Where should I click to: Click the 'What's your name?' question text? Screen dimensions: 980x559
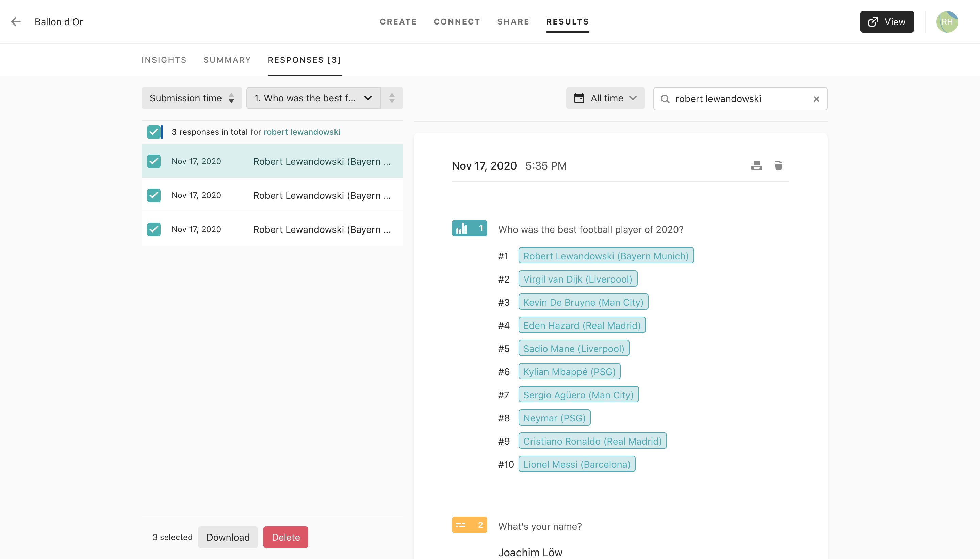coord(539,526)
